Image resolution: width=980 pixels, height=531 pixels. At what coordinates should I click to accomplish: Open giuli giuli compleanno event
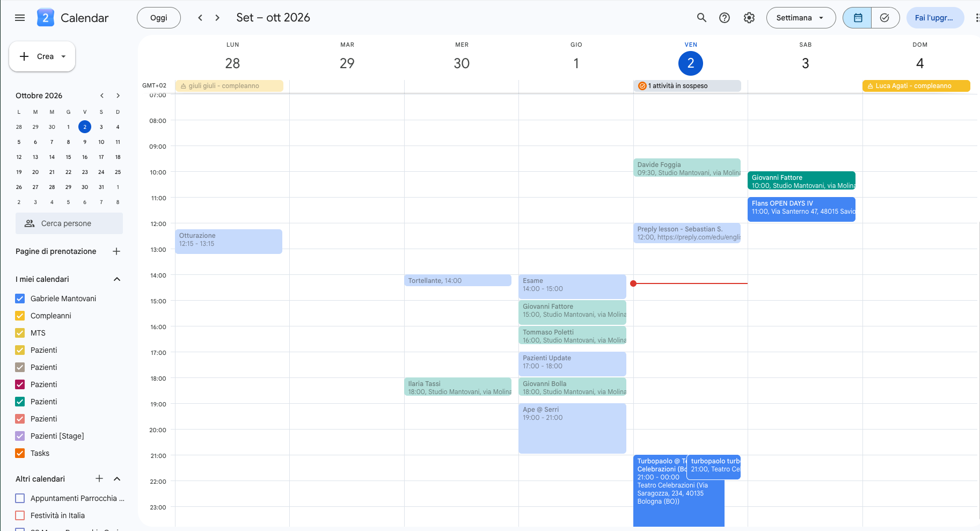(x=229, y=86)
